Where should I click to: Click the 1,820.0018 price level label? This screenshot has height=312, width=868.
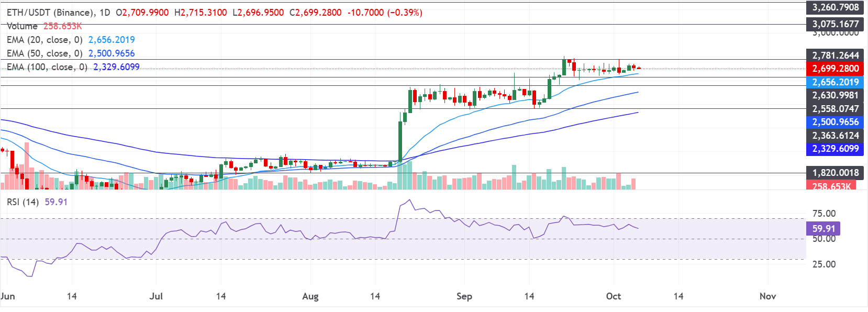[836, 173]
